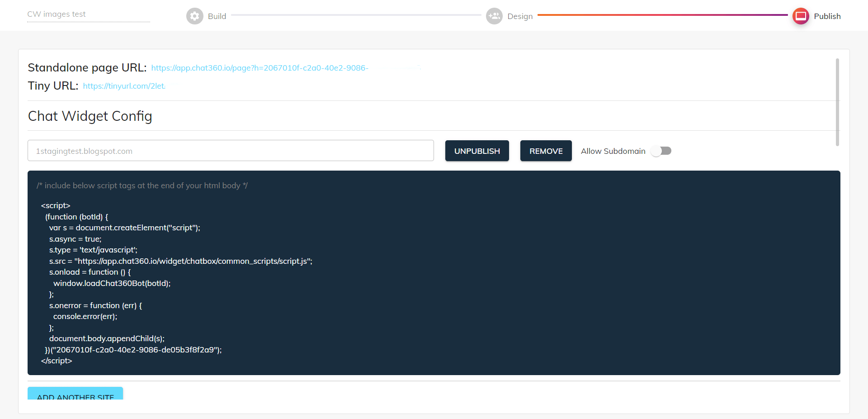Click the document.createElement line
The image size is (868, 419).
point(125,228)
